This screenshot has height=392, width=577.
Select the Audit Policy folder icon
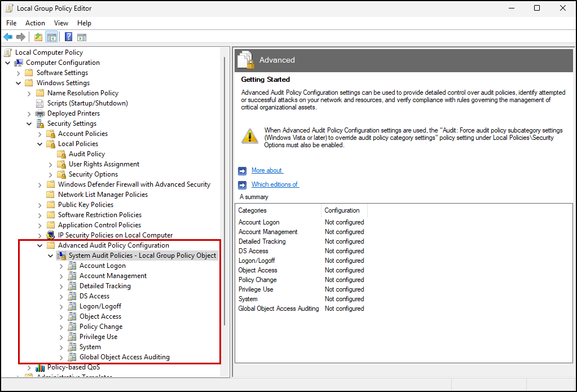pos(61,153)
